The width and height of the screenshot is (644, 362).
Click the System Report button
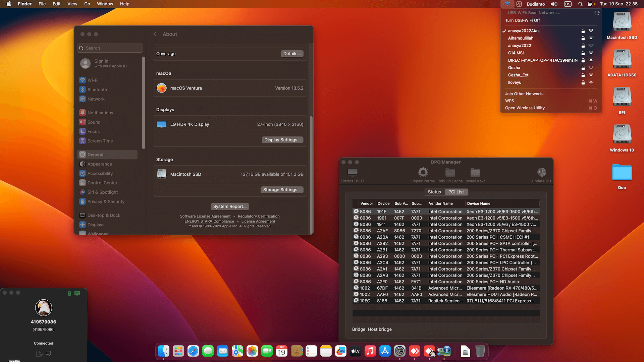coord(229,206)
